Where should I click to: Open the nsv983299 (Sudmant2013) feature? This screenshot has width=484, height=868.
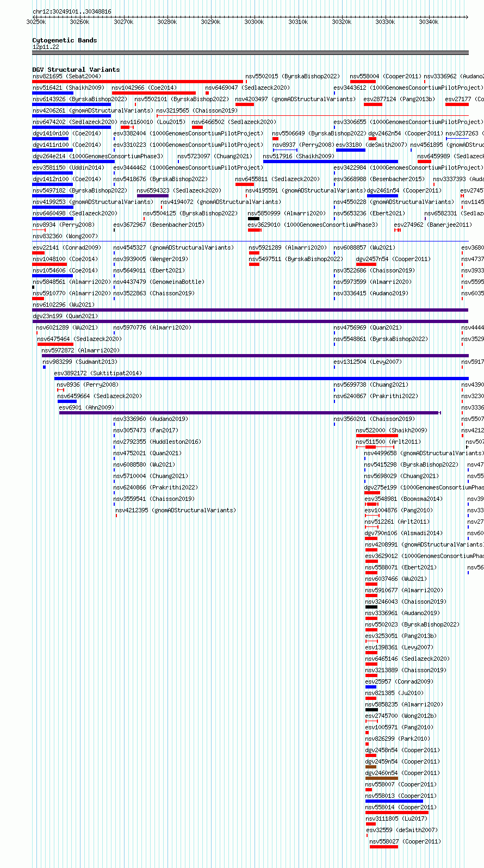point(80,362)
